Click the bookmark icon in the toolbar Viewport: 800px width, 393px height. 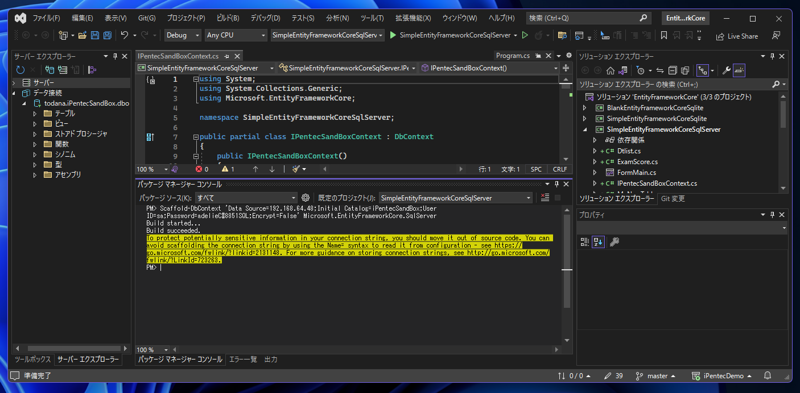click(664, 36)
